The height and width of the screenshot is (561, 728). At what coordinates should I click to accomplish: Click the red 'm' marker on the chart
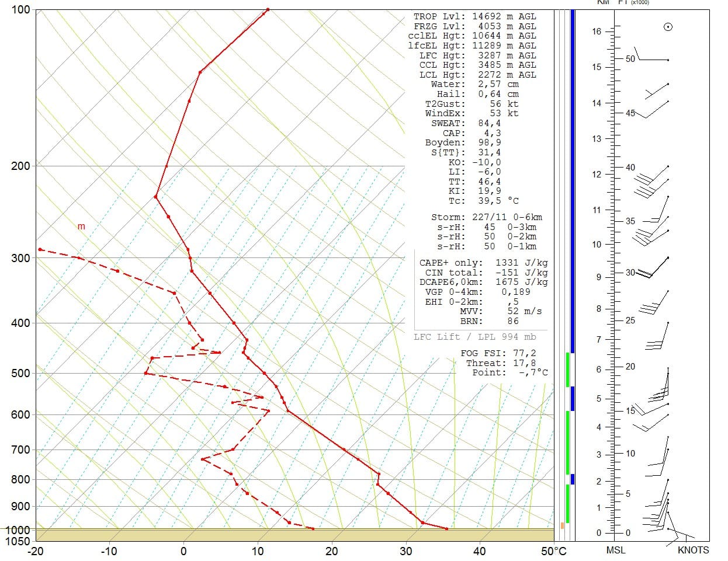pos(81,227)
